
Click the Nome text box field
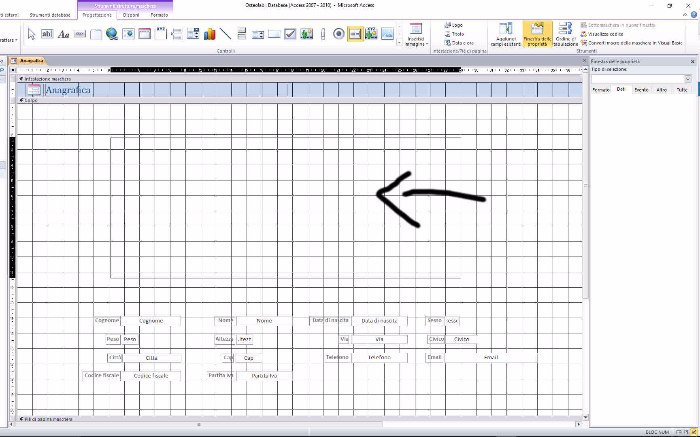[264, 320]
